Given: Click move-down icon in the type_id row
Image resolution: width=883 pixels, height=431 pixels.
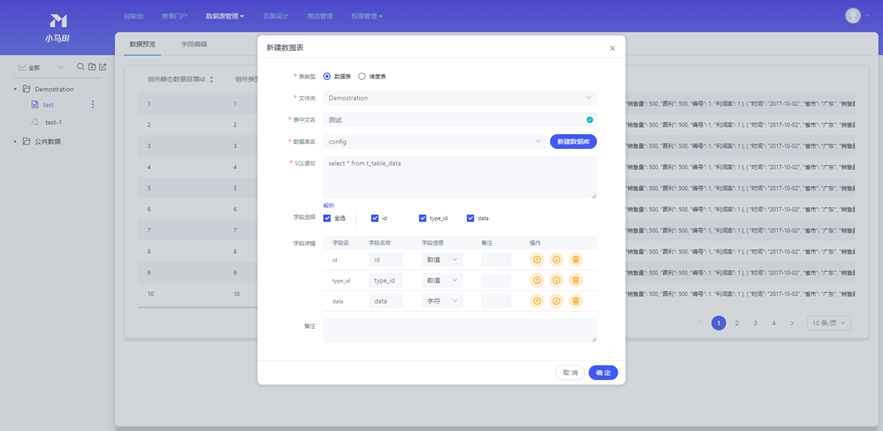Looking at the screenshot, I should [x=556, y=281].
